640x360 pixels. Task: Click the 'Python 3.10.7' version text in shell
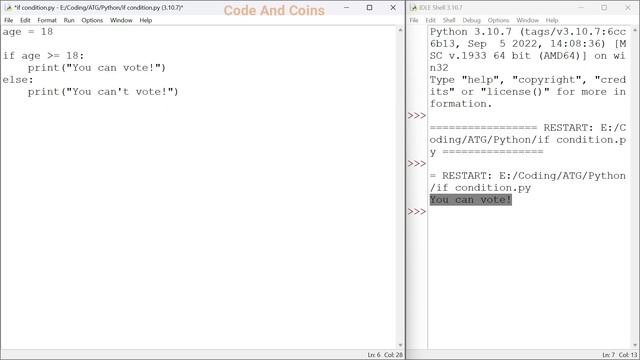[471, 32]
